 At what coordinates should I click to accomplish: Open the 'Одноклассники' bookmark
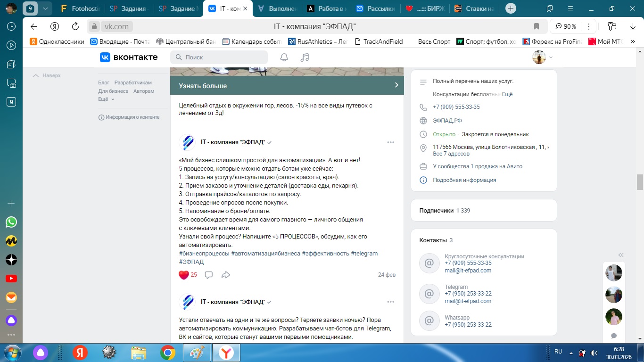(57, 41)
